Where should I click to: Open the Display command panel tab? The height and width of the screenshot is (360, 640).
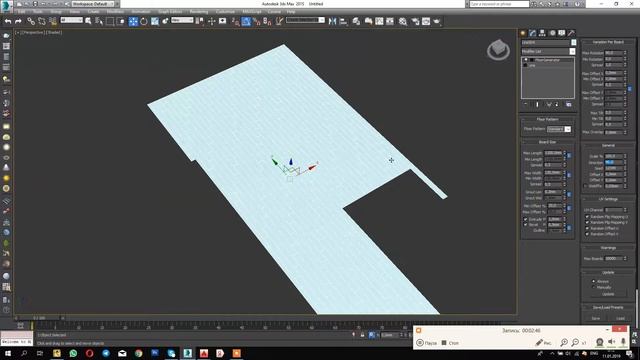(x=562, y=33)
